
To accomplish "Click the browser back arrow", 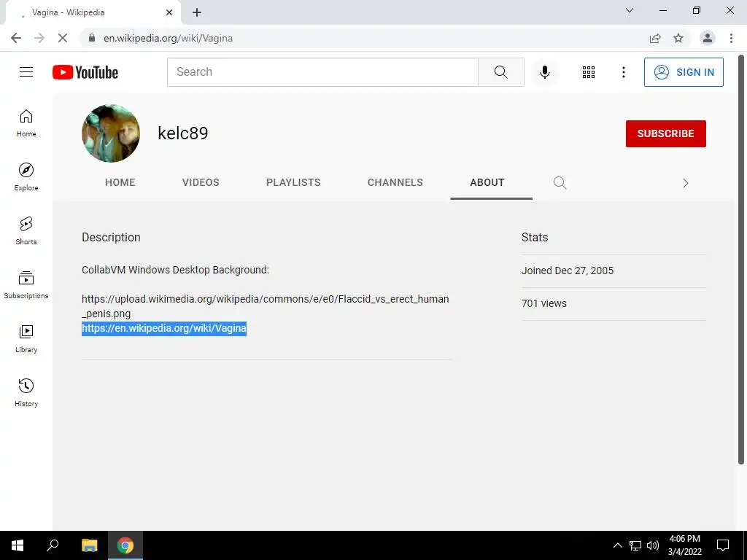I will tap(16, 38).
